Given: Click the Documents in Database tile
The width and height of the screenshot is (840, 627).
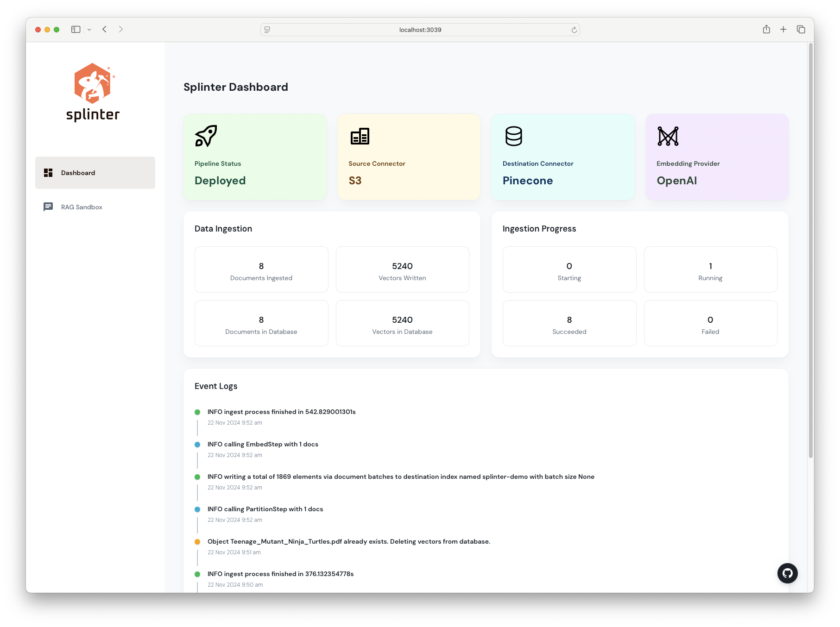Looking at the screenshot, I should click(x=261, y=323).
